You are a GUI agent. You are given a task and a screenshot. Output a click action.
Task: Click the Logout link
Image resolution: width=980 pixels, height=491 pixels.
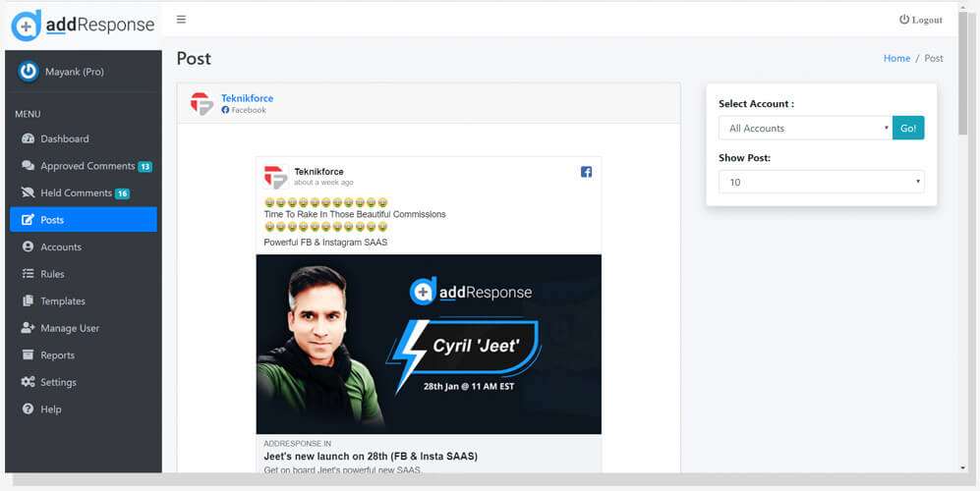[x=921, y=20]
